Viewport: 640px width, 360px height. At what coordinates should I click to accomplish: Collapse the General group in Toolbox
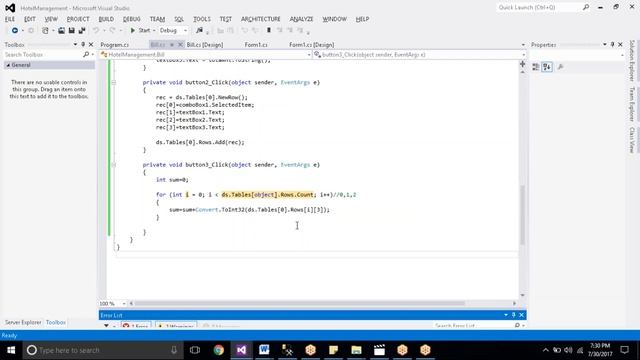tap(8, 65)
